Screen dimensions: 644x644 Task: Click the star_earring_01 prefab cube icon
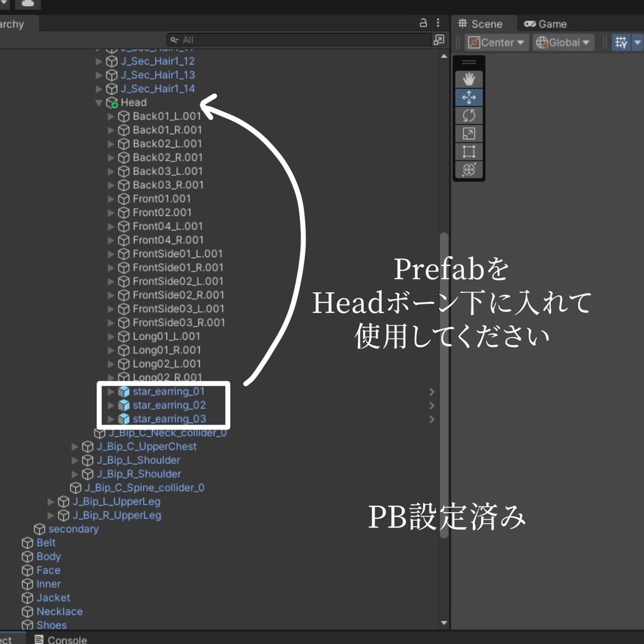point(124,391)
